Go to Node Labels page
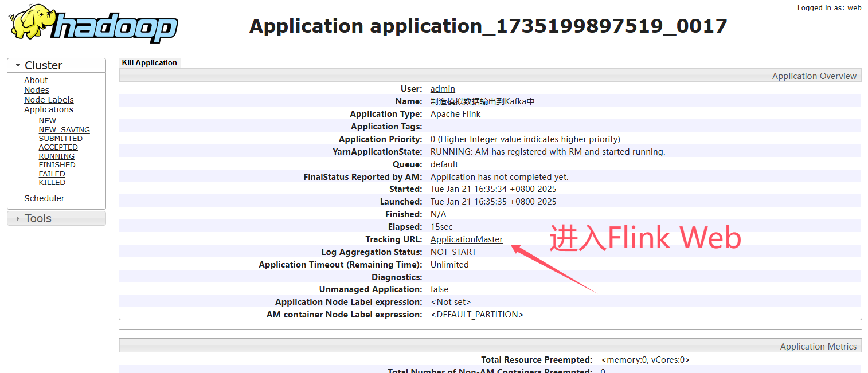 49,100
